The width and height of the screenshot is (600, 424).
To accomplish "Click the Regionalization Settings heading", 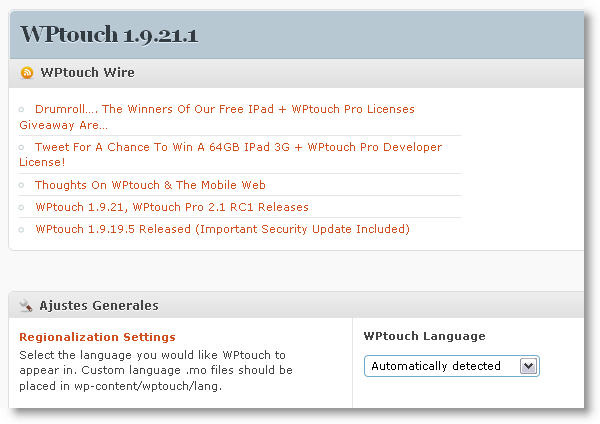I will coord(97,337).
